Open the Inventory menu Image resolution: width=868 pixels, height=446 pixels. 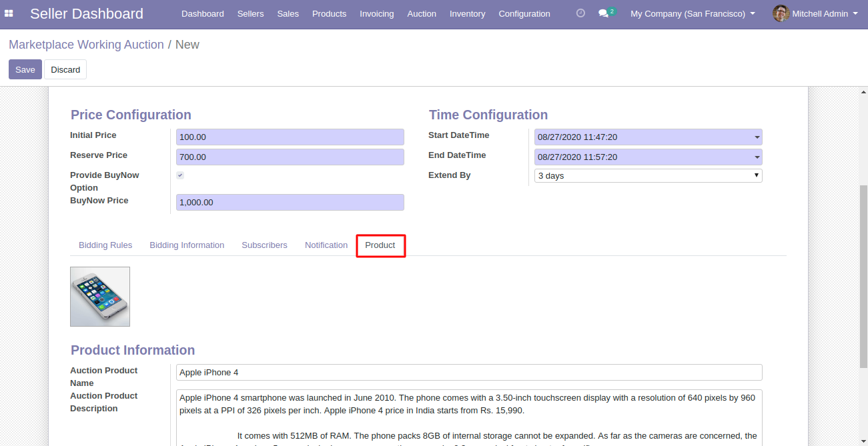(468, 13)
